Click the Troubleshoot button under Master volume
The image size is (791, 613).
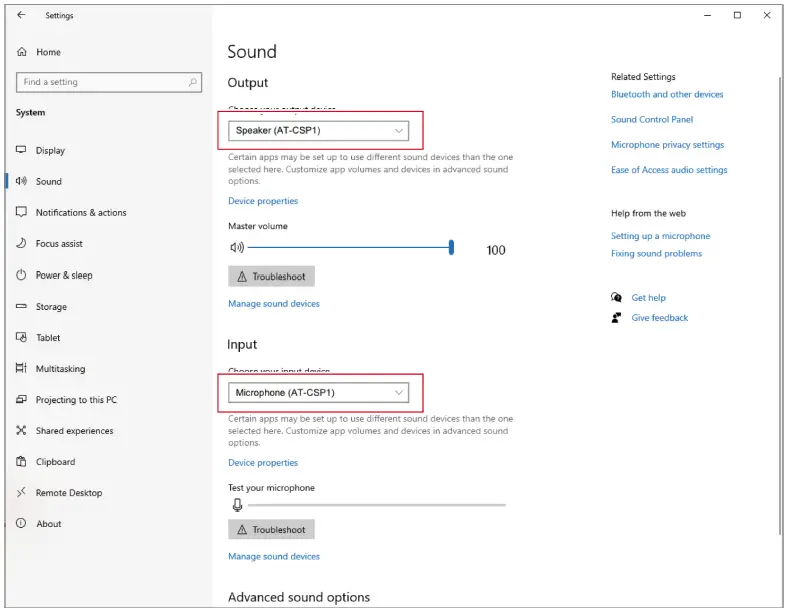coord(271,277)
